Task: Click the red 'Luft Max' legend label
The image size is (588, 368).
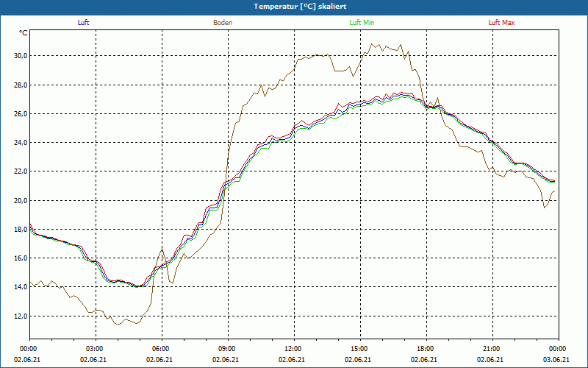Action: [501, 23]
